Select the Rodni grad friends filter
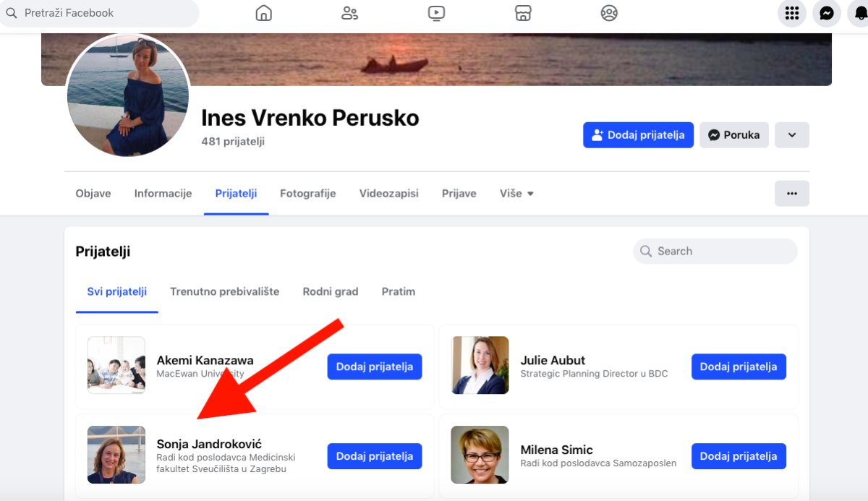The image size is (868, 501). 331,292
